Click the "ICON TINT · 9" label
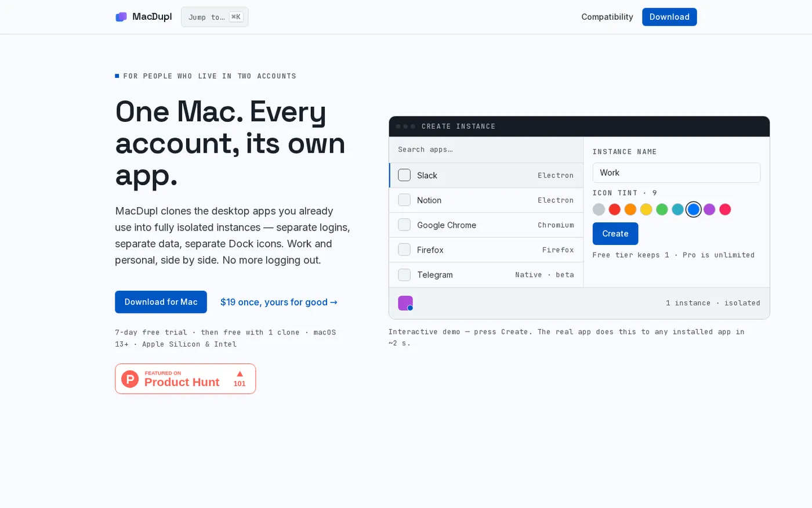Image resolution: width=812 pixels, height=508 pixels. (x=625, y=193)
